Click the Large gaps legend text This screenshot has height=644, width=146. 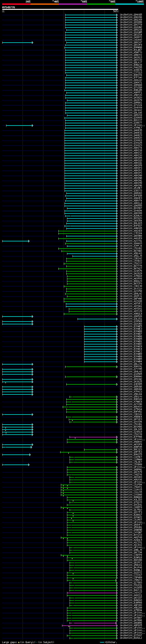pos(28,642)
